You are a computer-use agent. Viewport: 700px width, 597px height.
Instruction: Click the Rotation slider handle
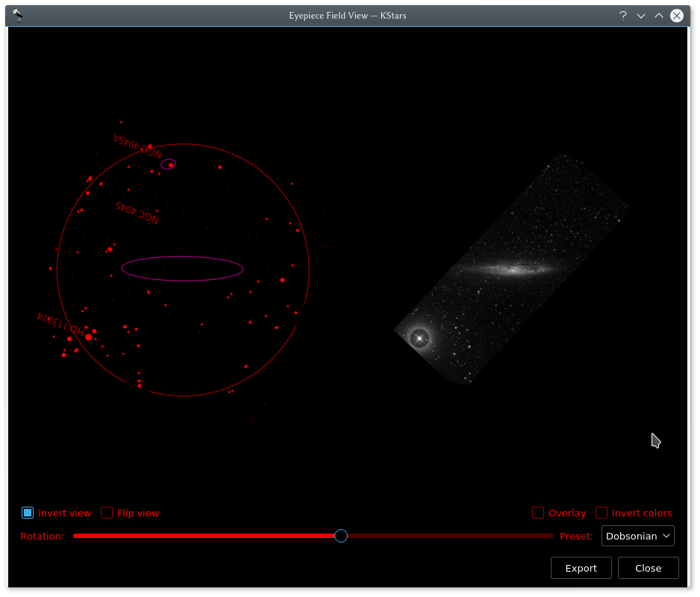pos(341,536)
